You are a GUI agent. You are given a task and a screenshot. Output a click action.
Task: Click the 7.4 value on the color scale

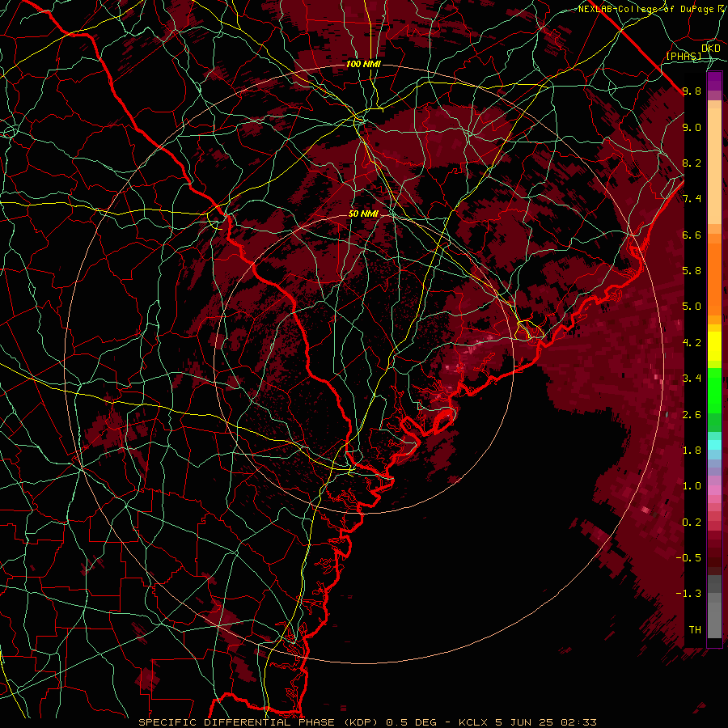point(692,199)
